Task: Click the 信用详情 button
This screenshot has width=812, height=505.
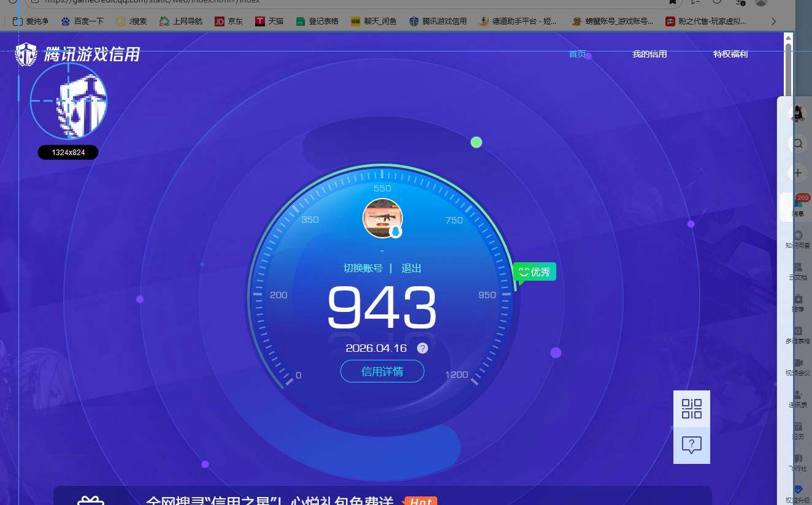Action: tap(382, 371)
